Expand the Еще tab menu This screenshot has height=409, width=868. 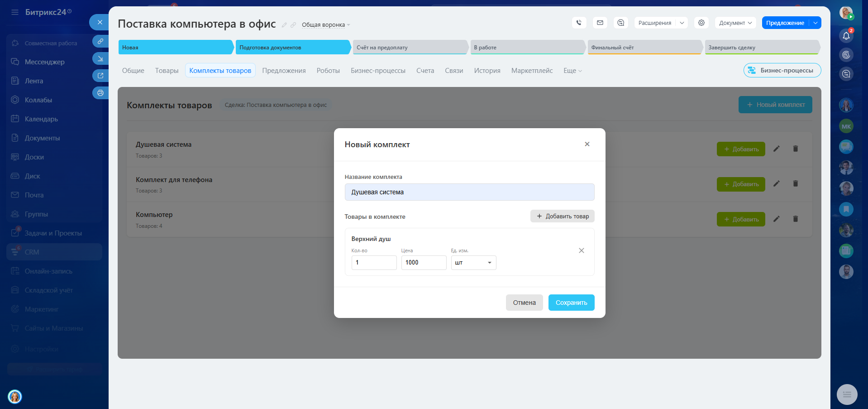572,71
